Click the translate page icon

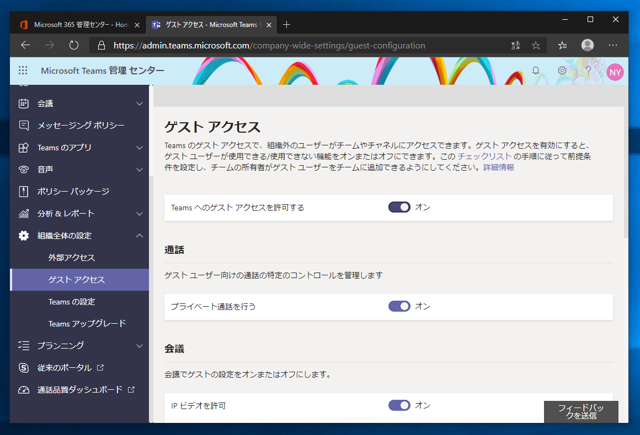[x=516, y=45]
